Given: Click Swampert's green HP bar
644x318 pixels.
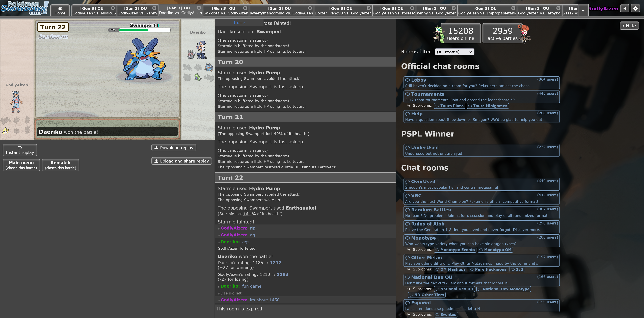Looking at the screenshot, I should (134, 30).
